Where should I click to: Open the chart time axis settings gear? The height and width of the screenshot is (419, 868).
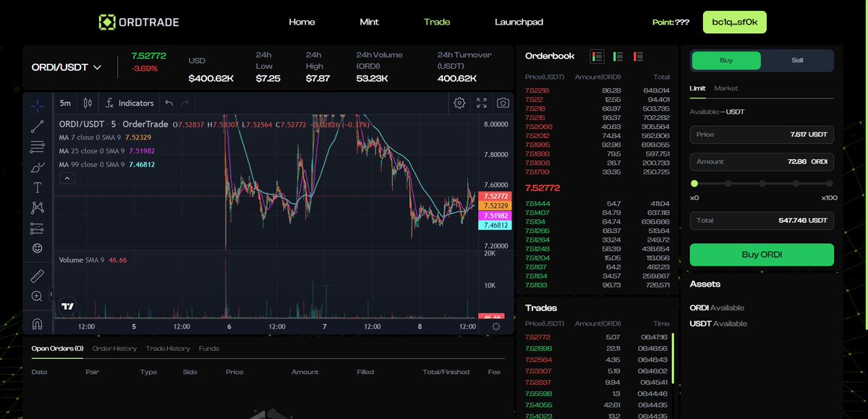[x=496, y=326]
